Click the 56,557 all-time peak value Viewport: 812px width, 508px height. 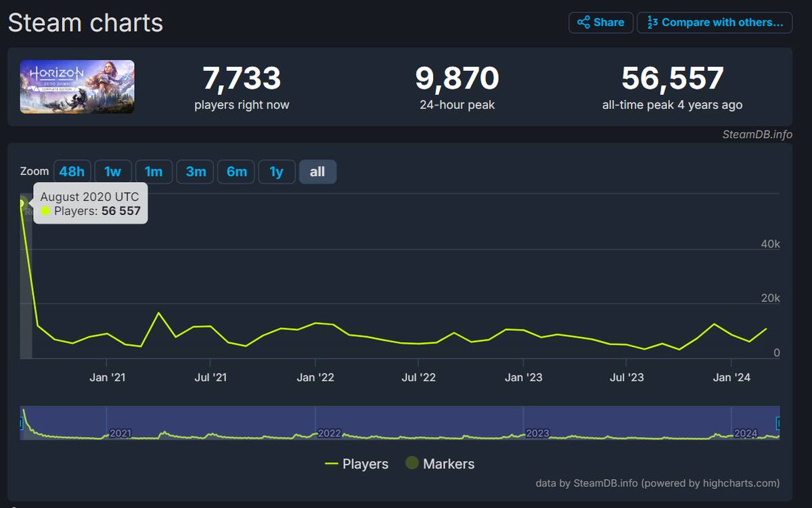point(673,78)
